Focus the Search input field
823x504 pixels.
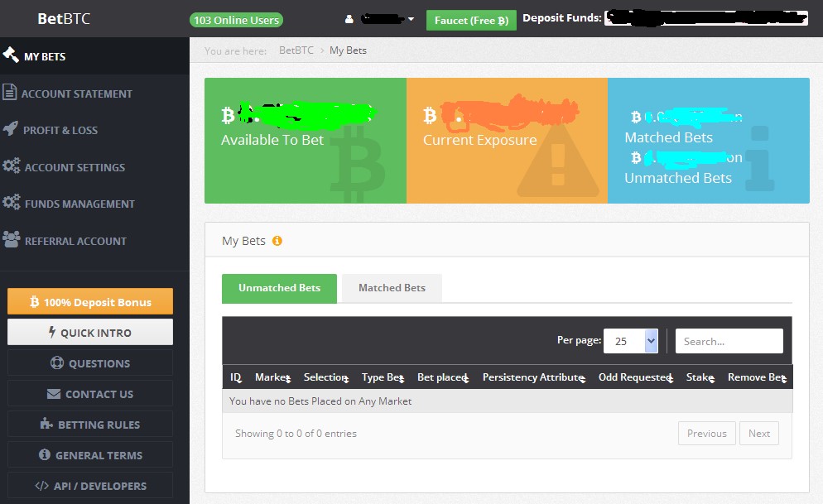click(729, 341)
